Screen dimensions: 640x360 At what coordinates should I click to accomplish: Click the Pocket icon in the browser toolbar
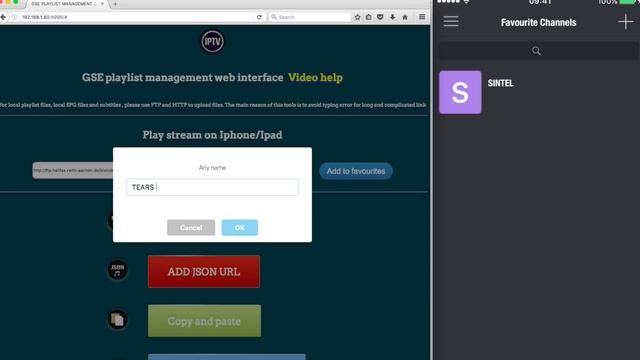point(380,17)
